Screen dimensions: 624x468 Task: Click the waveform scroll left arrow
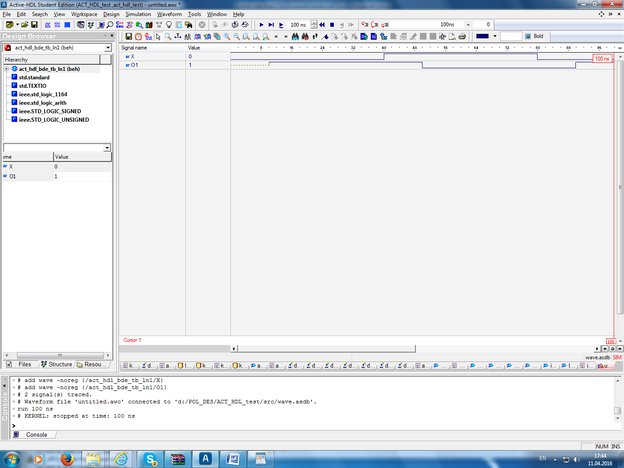pos(234,349)
